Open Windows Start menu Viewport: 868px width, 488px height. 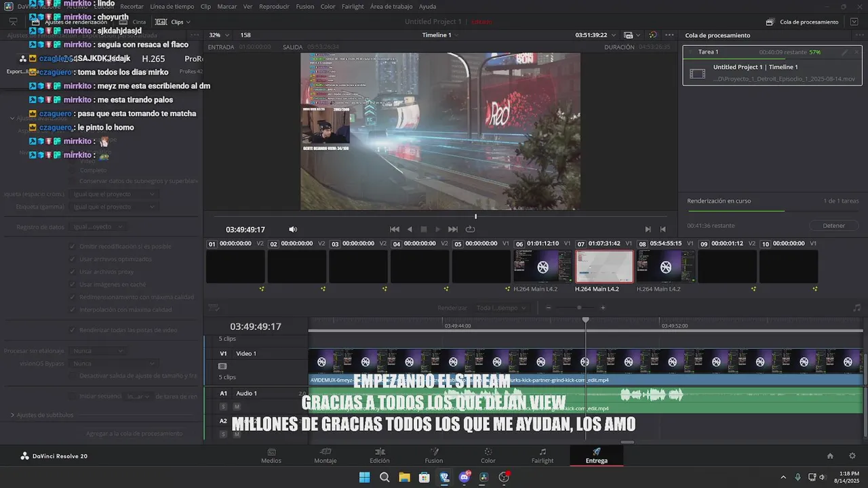(364, 477)
